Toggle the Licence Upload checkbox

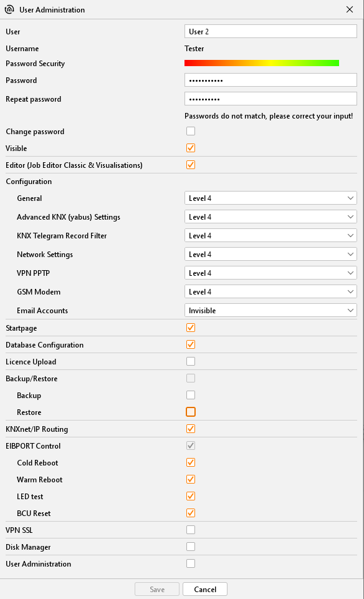click(x=191, y=361)
